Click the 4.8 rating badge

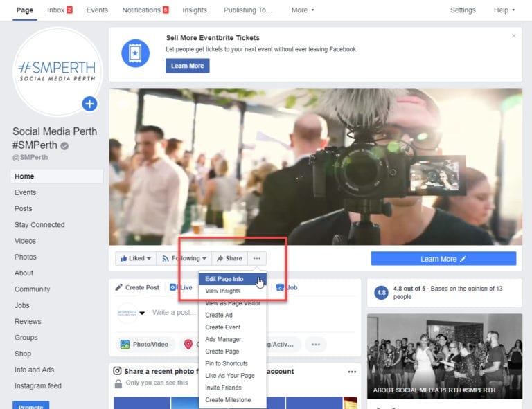382,293
